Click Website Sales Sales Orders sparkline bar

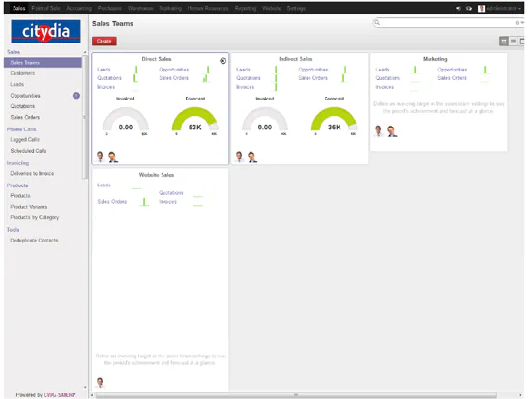point(144,202)
